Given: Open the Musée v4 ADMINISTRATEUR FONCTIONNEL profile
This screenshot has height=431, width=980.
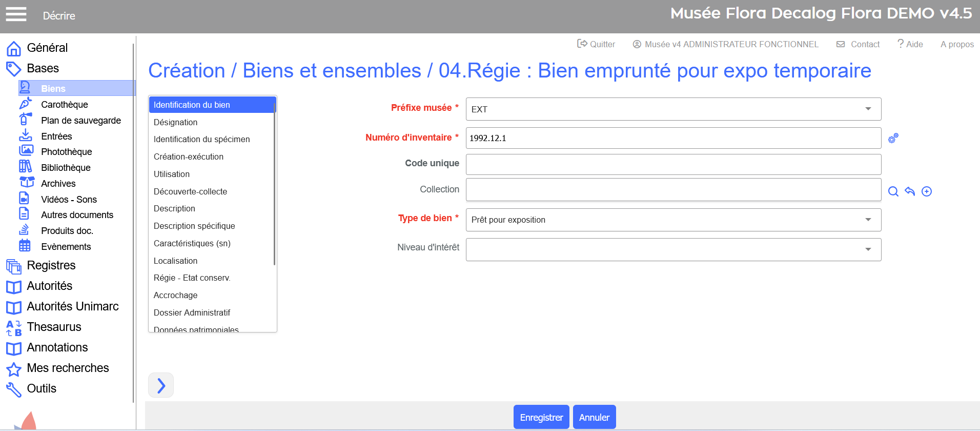Looking at the screenshot, I should coord(725,44).
